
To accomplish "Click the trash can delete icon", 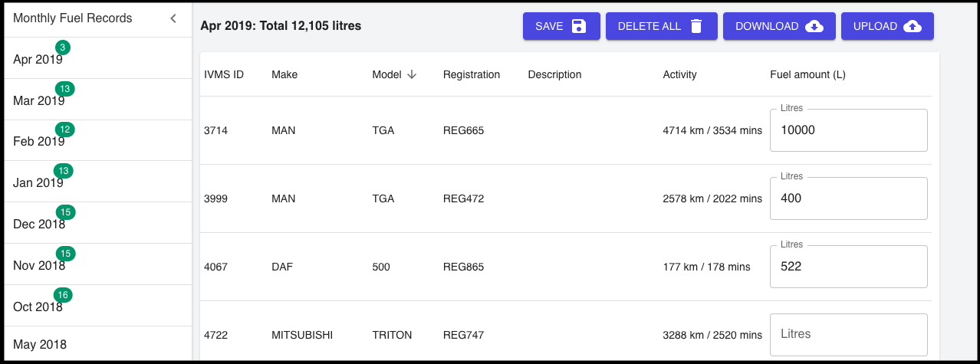I will (696, 26).
